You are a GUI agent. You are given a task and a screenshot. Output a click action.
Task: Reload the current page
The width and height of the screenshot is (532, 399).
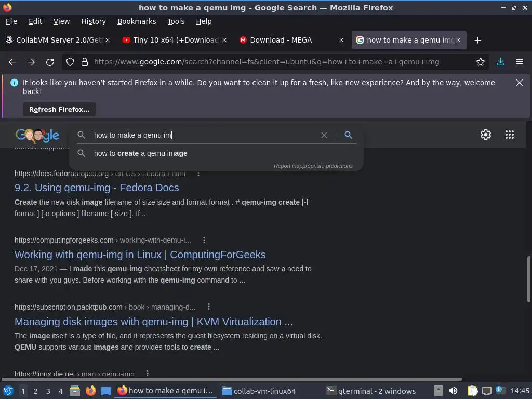[50, 62]
